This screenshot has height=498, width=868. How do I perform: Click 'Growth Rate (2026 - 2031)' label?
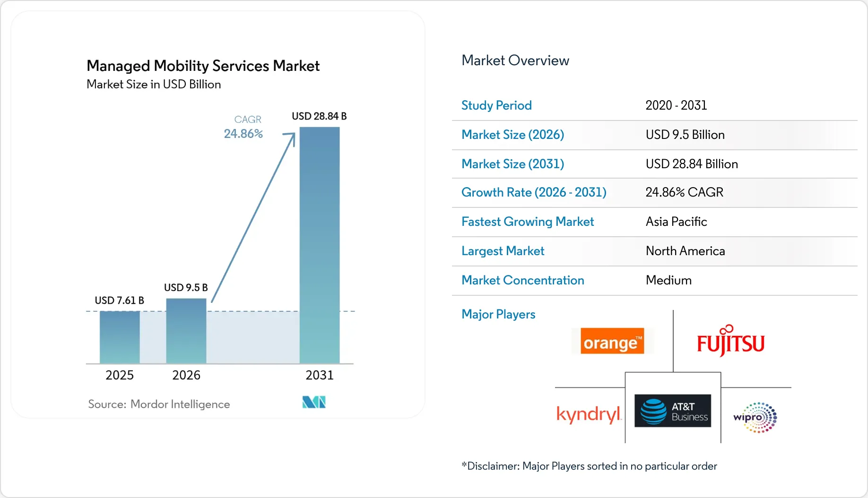point(534,192)
